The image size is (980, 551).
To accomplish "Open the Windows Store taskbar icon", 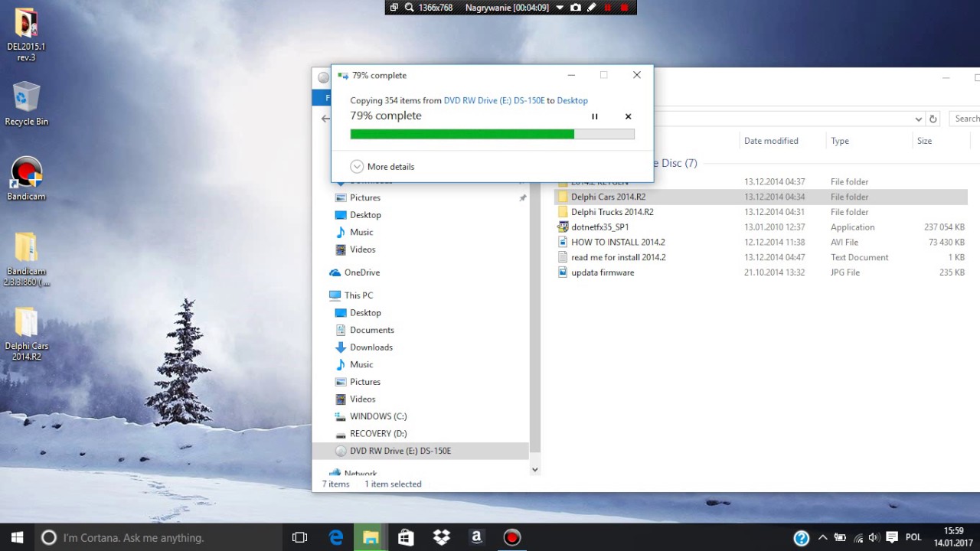I will [407, 538].
